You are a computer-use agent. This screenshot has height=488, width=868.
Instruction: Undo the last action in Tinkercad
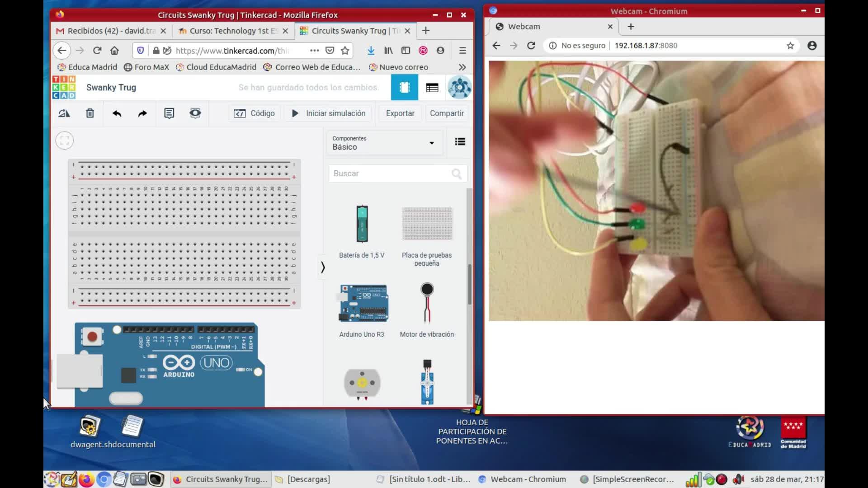(x=117, y=113)
